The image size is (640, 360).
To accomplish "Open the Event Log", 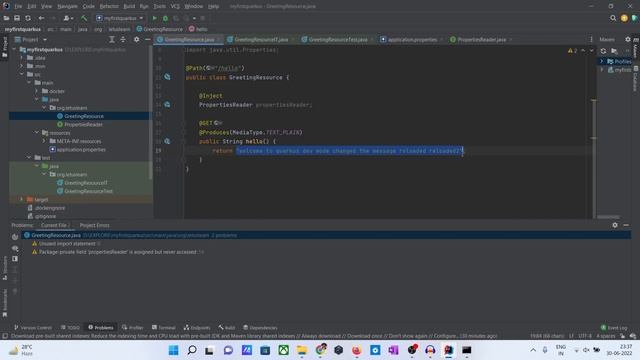I will click(614, 327).
